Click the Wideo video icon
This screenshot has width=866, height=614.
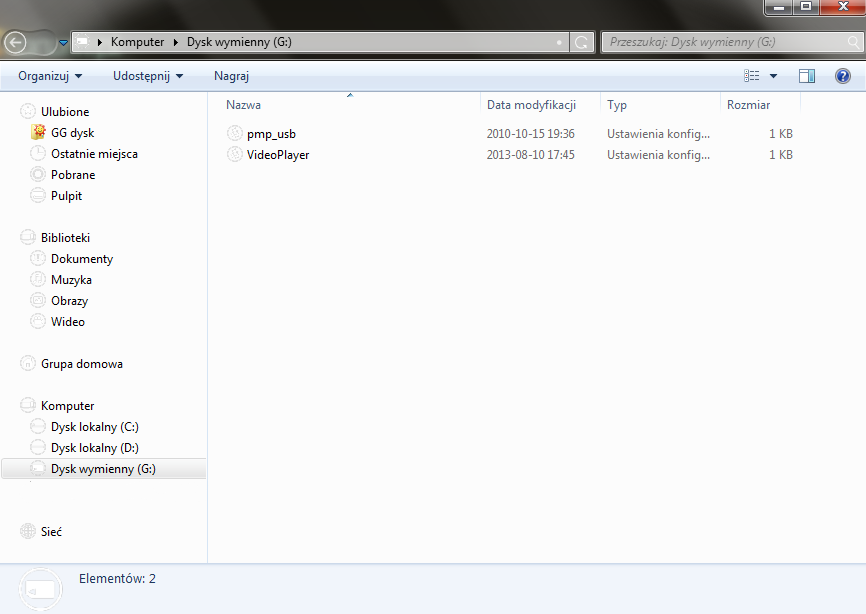(38, 321)
